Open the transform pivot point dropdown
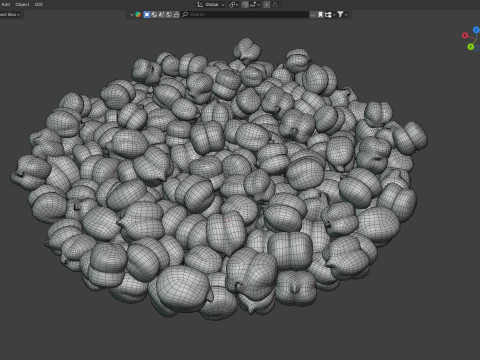The height and width of the screenshot is (360, 480). [233, 5]
